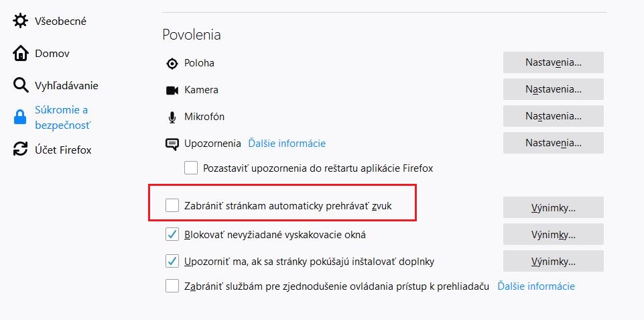644x320 pixels.
Task: Click the Mikrofón microphone icon
Action: pyautogui.click(x=172, y=117)
